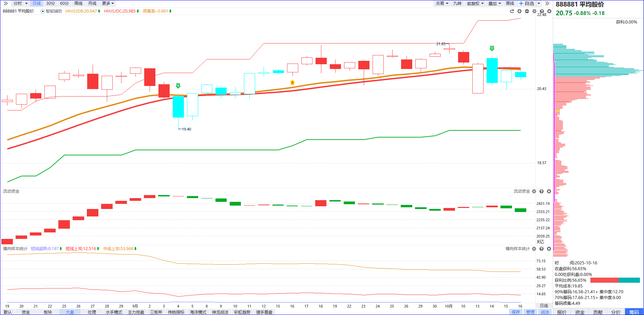Toggle the 智能辅助 circle button
This screenshot has height=315, width=644.
click(43, 11)
